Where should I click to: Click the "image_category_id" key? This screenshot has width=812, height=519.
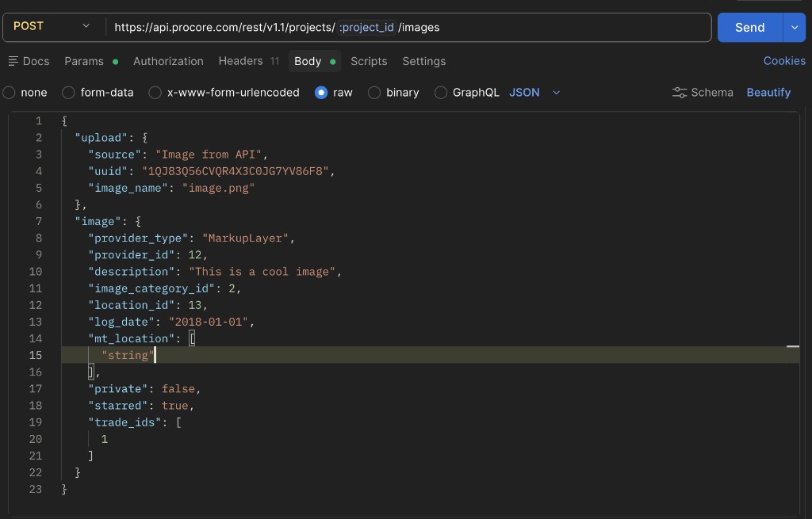(151, 288)
